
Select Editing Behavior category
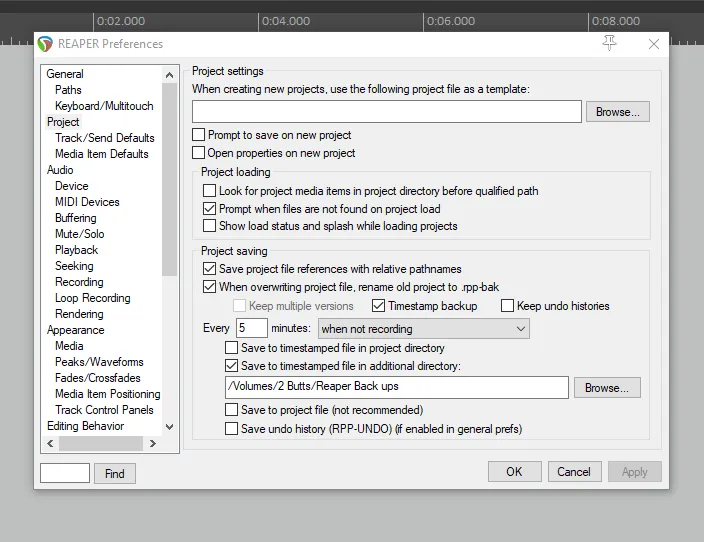(x=85, y=426)
